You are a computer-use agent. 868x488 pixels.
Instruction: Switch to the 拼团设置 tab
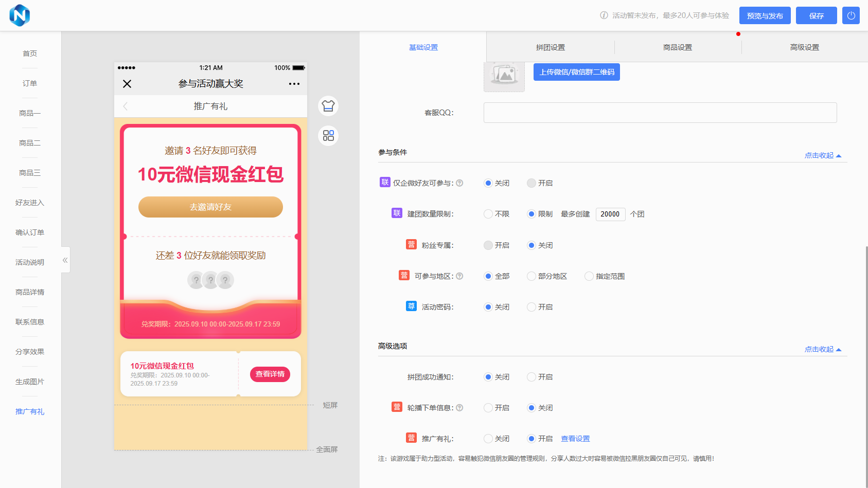[x=550, y=47]
